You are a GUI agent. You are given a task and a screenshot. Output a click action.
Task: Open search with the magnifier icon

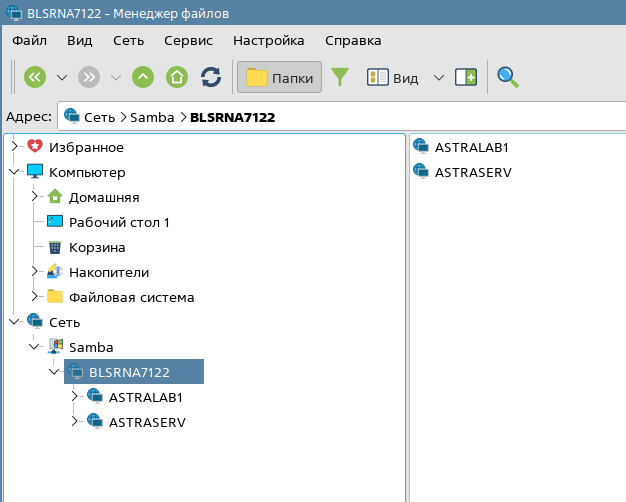(x=507, y=77)
